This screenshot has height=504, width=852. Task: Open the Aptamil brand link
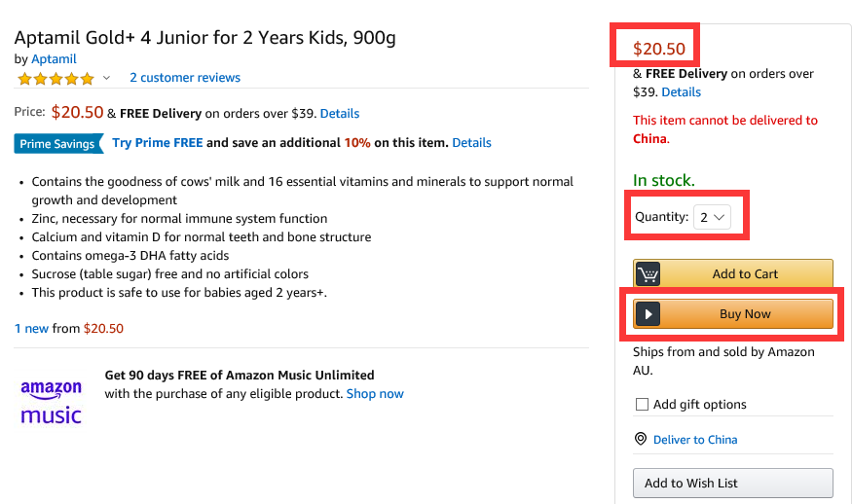click(x=54, y=58)
